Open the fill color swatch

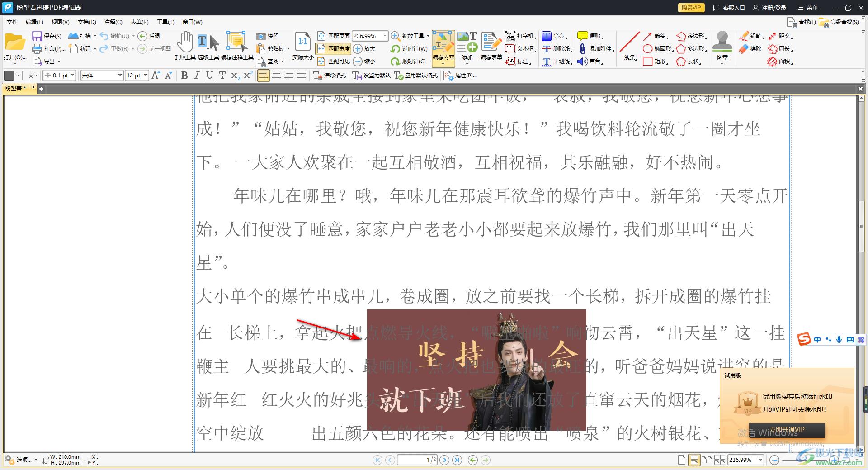coord(9,76)
